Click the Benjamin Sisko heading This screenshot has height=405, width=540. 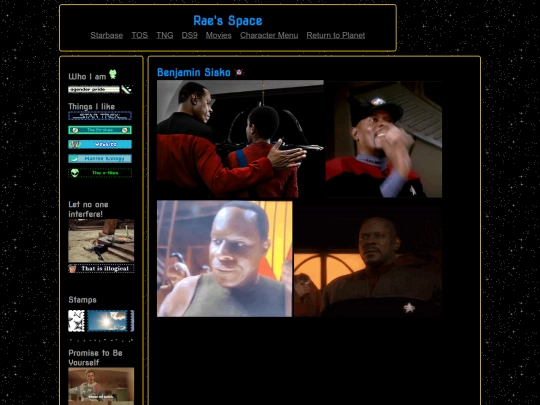point(194,72)
